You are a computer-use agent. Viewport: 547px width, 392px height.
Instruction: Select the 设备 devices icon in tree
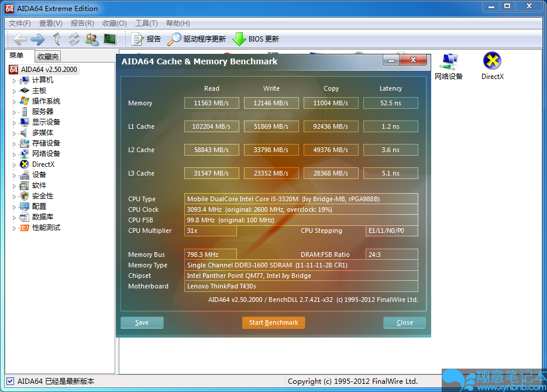(25, 175)
